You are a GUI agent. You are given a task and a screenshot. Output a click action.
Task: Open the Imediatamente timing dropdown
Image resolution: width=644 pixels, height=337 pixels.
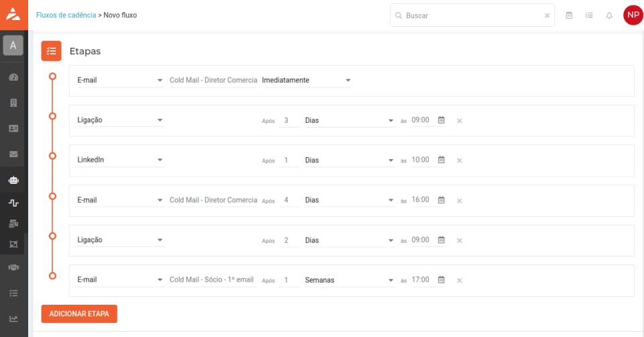(348, 81)
